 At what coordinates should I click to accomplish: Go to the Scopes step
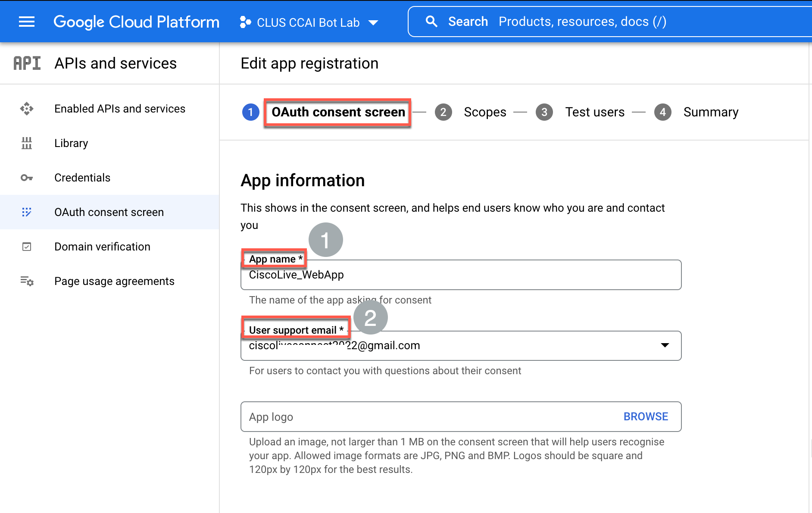pos(485,112)
